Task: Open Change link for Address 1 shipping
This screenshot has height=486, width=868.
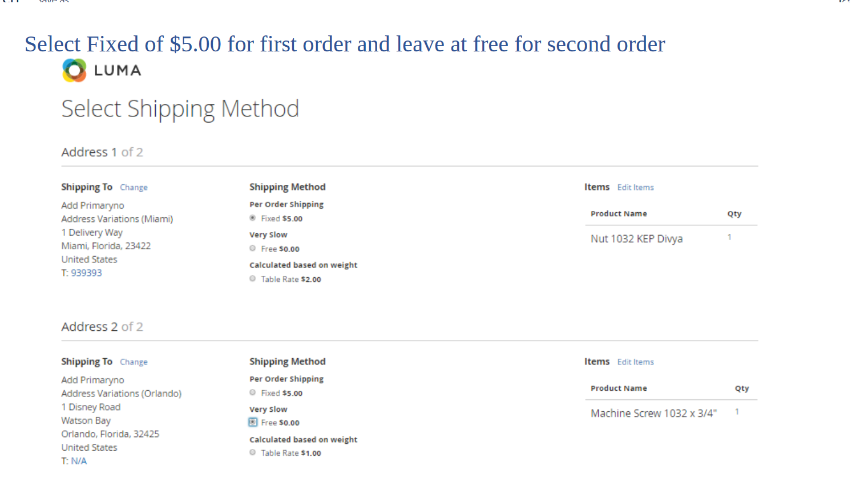Action: 134,187
